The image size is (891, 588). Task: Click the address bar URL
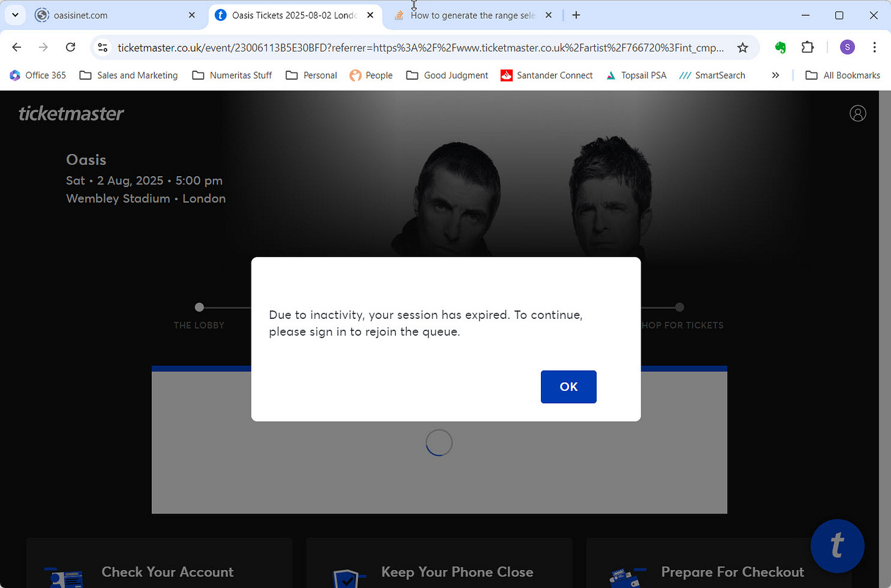(420, 47)
